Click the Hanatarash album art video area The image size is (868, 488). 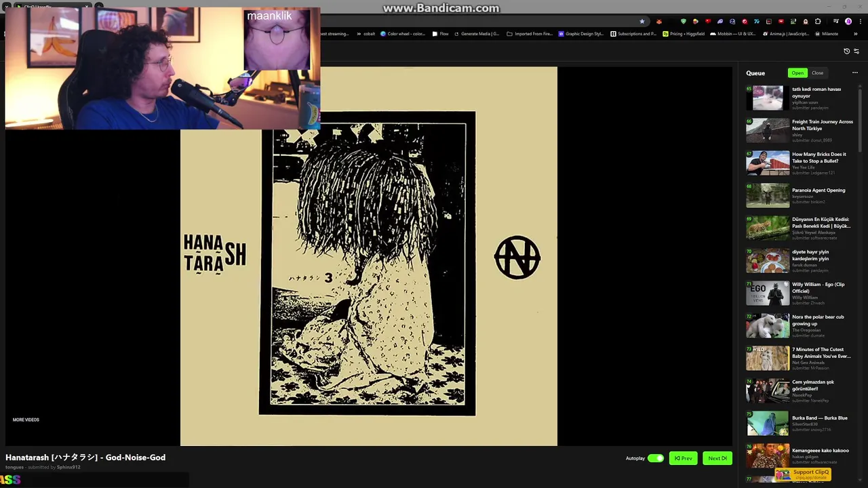point(369,256)
